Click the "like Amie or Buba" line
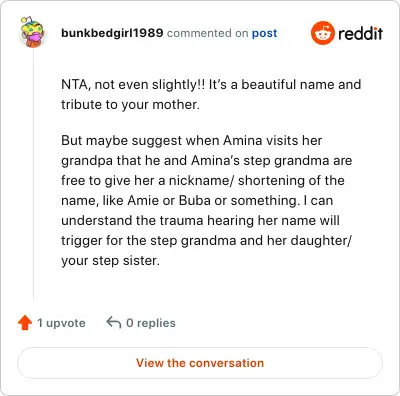Viewport: 400px width, 396px height. (x=197, y=201)
